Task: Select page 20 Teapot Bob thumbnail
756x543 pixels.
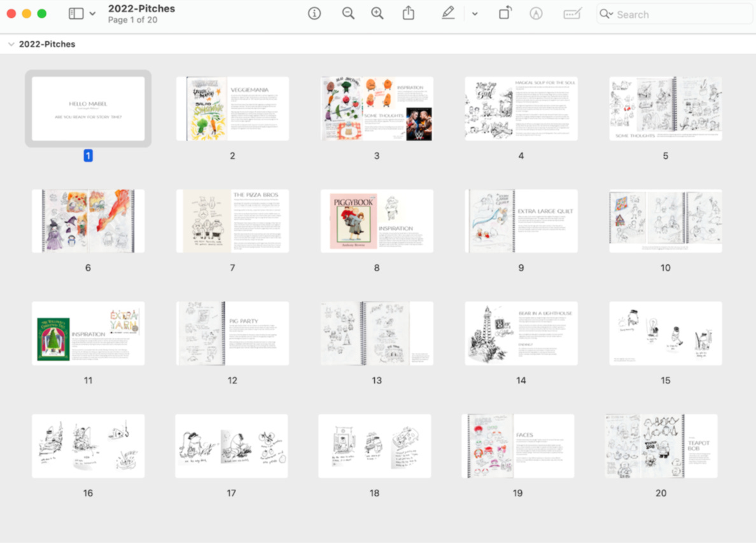Action: click(x=661, y=446)
